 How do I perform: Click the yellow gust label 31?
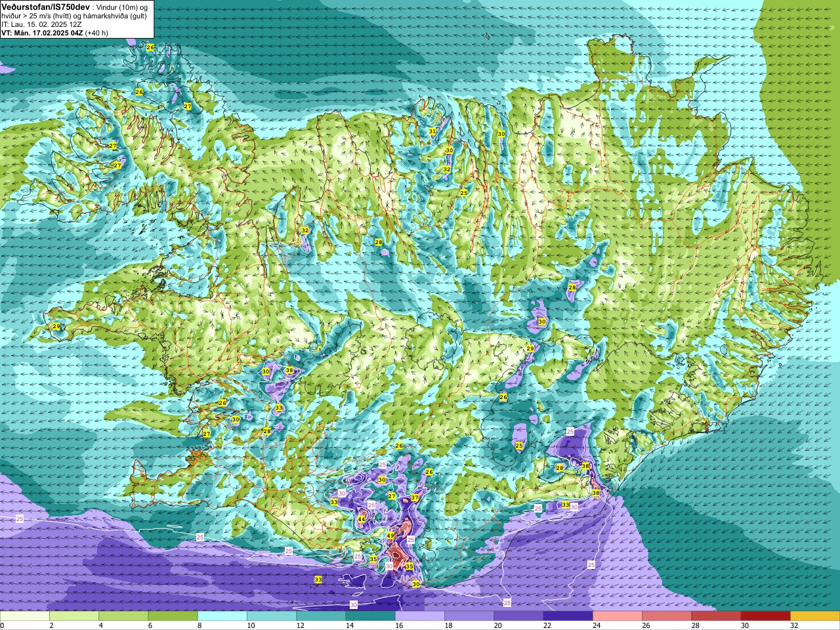tap(432, 131)
